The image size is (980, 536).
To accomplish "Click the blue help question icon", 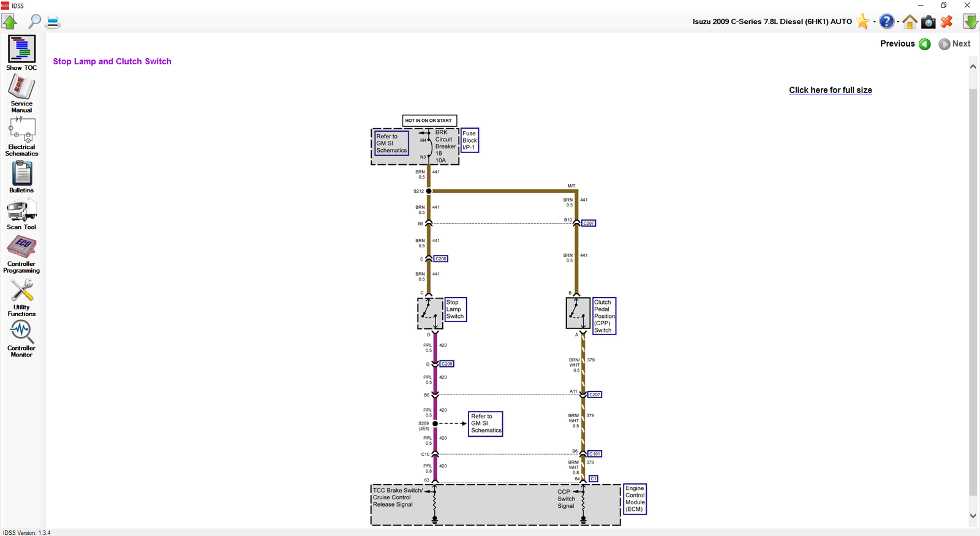I will tap(886, 21).
